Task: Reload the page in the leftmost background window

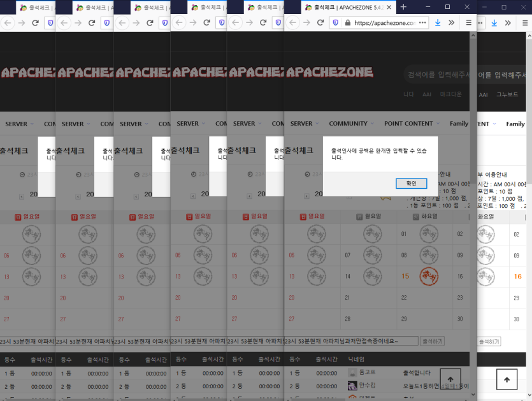Action: pyautogui.click(x=35, y=23)
